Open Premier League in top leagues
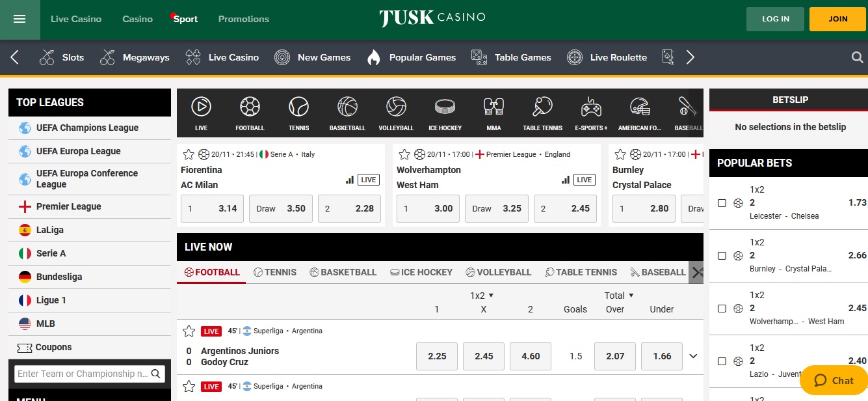 point(90,206)
